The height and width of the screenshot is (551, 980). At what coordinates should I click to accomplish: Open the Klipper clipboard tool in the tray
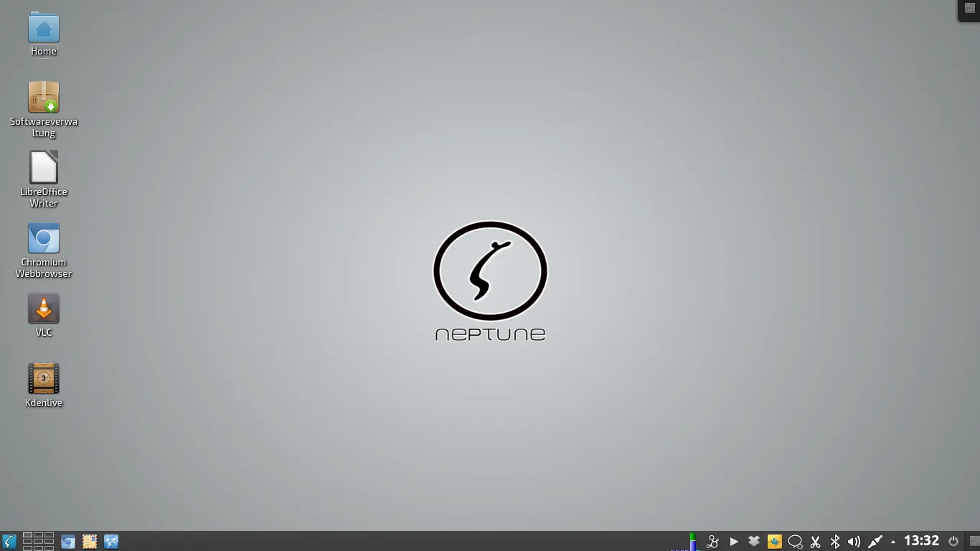815,541
